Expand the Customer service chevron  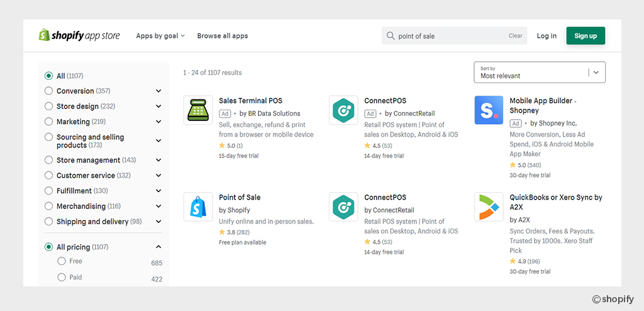[x=158, y=175]
